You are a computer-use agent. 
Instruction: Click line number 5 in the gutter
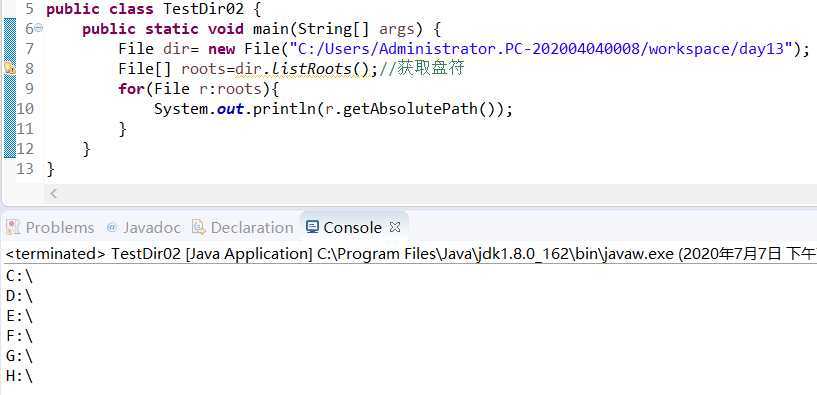click(29, 9)
